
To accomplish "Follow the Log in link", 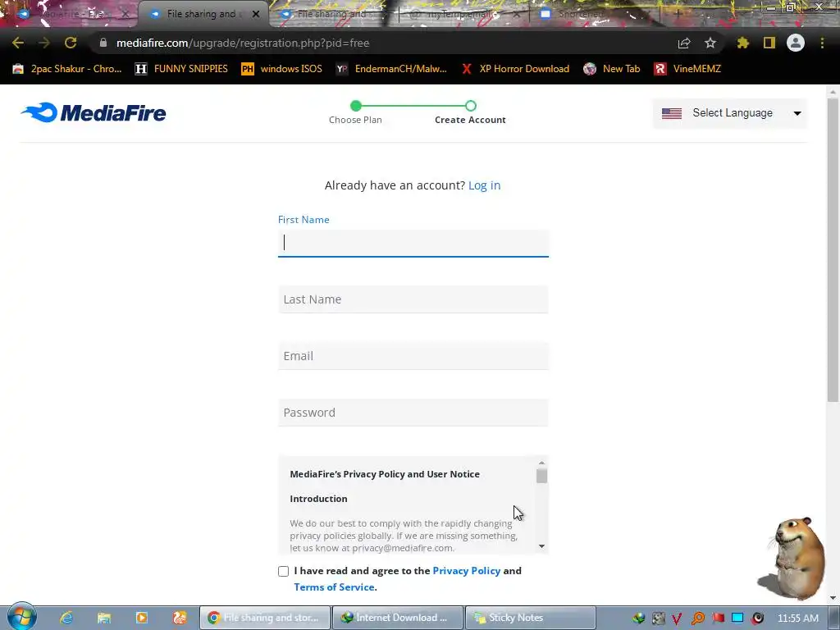I will tap(484, 185).
